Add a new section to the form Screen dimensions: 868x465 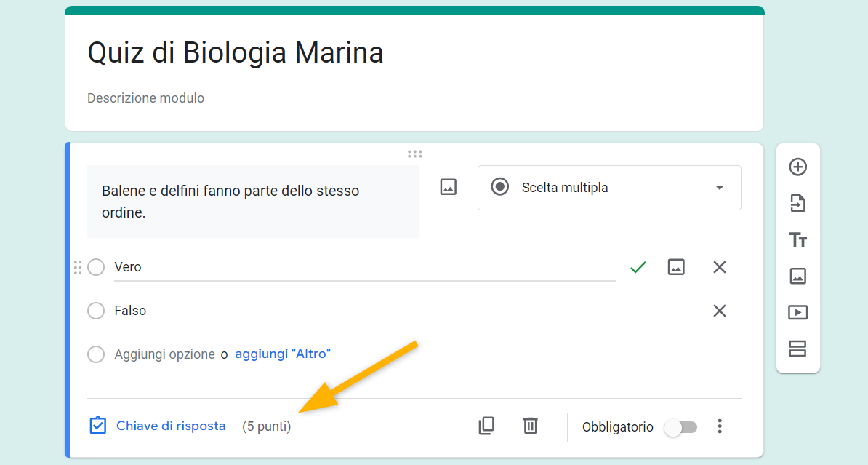tap(797, 349)
